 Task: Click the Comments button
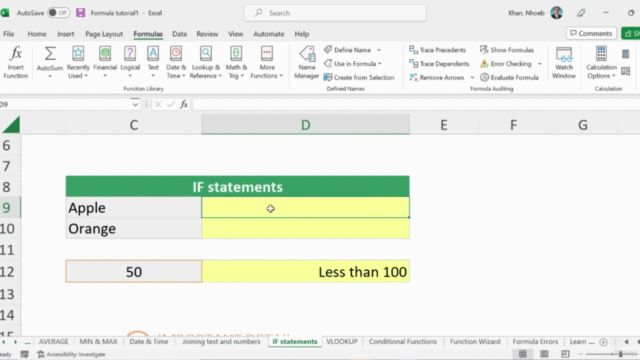[x=591, y=33]
